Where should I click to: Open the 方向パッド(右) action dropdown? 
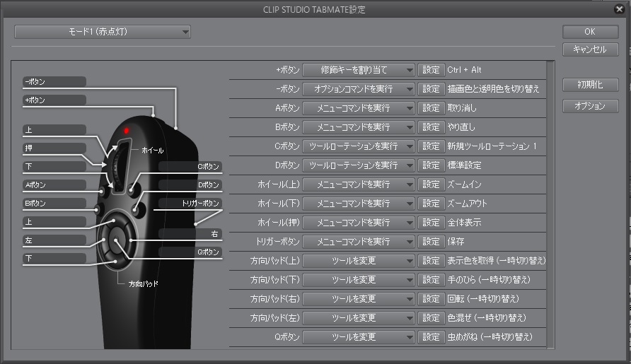359,299
